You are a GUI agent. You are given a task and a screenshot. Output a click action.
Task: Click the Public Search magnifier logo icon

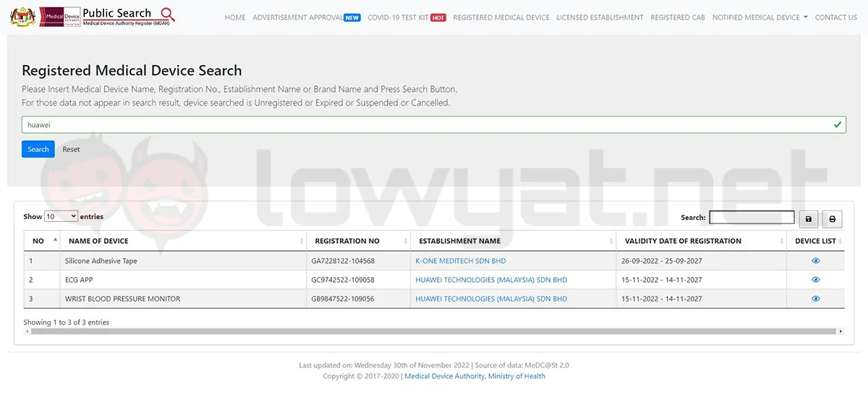pyautogui.click(x=168, y=14)
